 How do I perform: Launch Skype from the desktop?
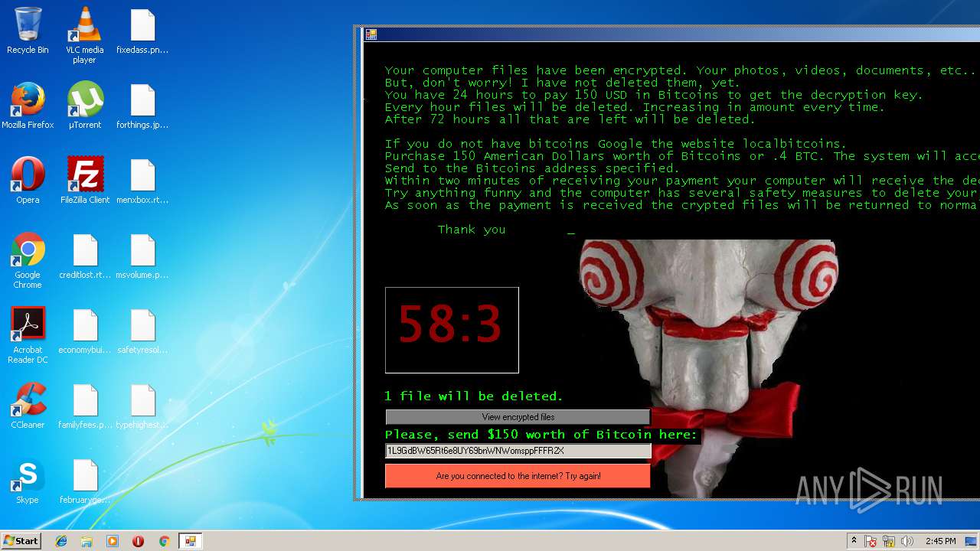pyautogui.click(x=28, y=481)
